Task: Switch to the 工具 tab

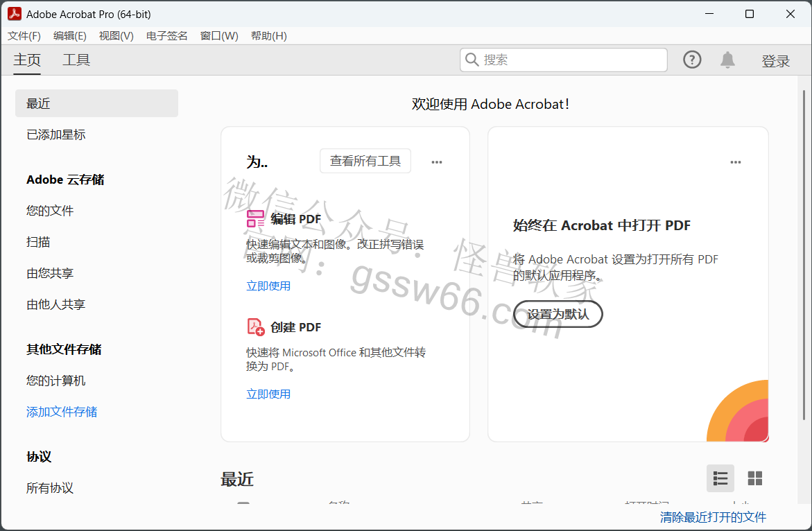Action: tap(76, 60)
